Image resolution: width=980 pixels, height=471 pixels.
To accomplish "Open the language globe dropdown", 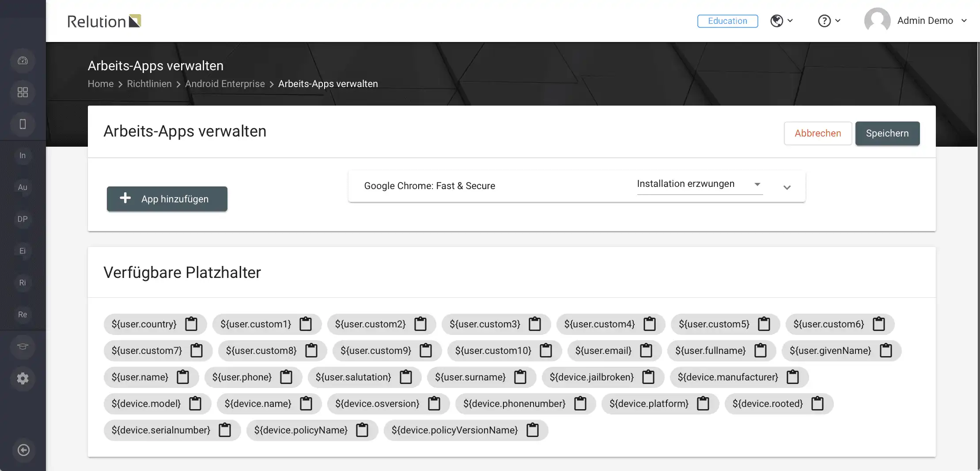I will [782, 21].
